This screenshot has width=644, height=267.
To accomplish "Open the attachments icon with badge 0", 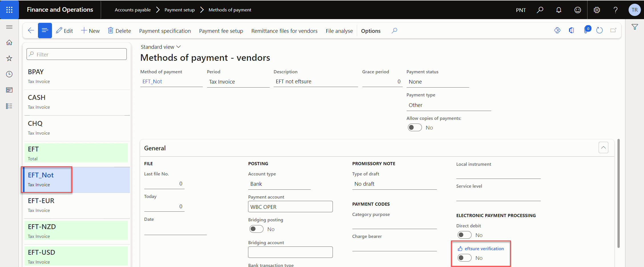I will coord(587,30).
